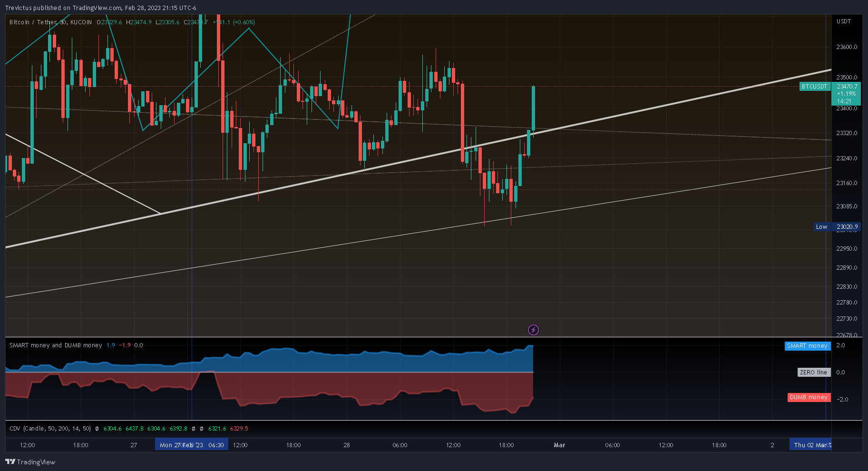
Task: Click the 22730.0 price axis label
Action: [x=847, y=319]
